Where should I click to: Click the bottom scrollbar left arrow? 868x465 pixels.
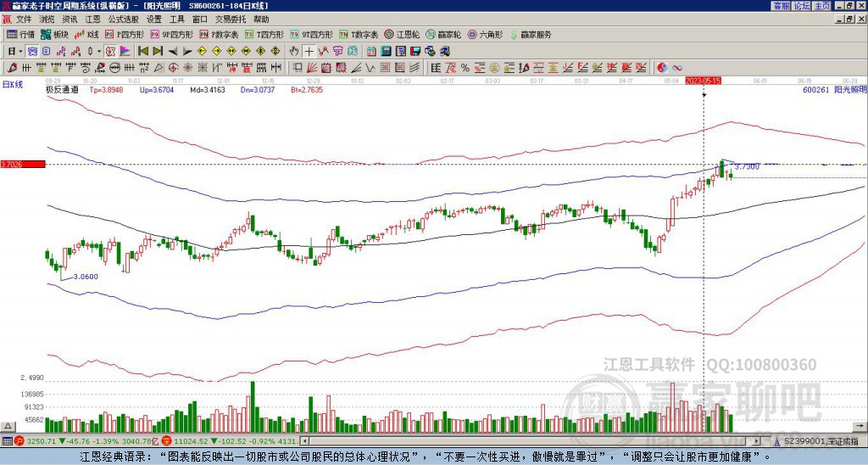[304, 441]
